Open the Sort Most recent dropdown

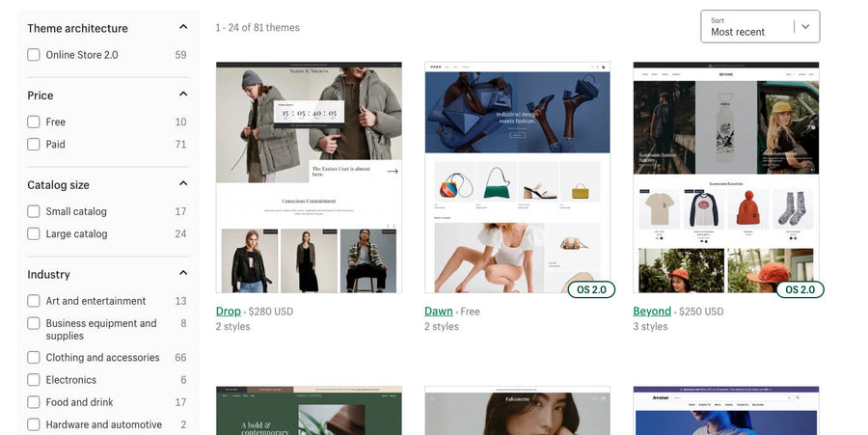[760, 27]
